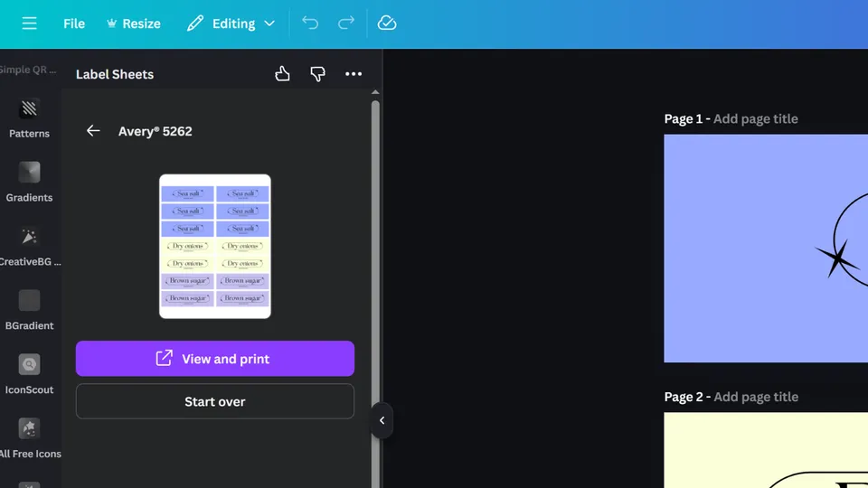Viewport: 868px width, 488px height.
Task: Open the Patterns app
Action: click(x=30, y=117)
